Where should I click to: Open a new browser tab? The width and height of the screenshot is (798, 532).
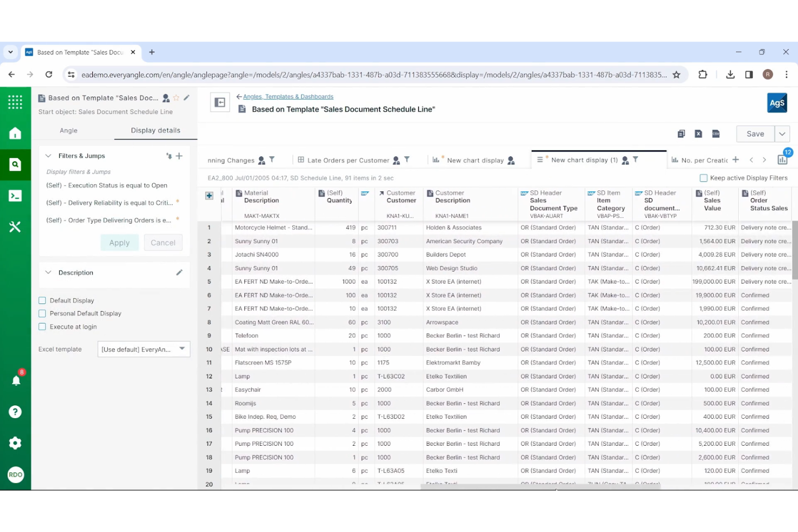point(152,52)
